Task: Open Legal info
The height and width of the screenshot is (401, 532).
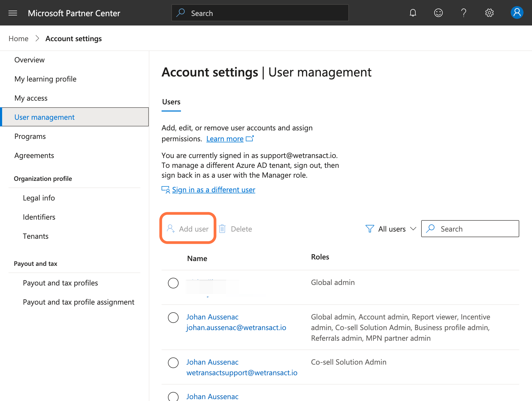Action: pyautogui.click(x=39, y=198)
